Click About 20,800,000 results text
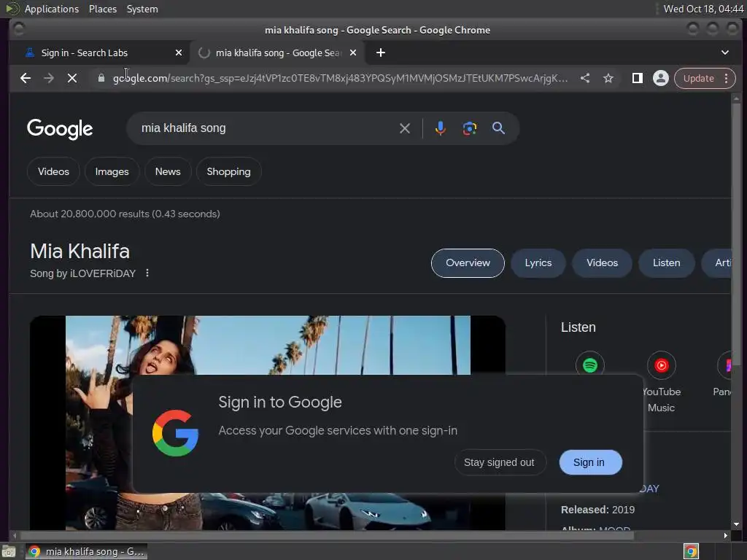 (x=125, y=214)
